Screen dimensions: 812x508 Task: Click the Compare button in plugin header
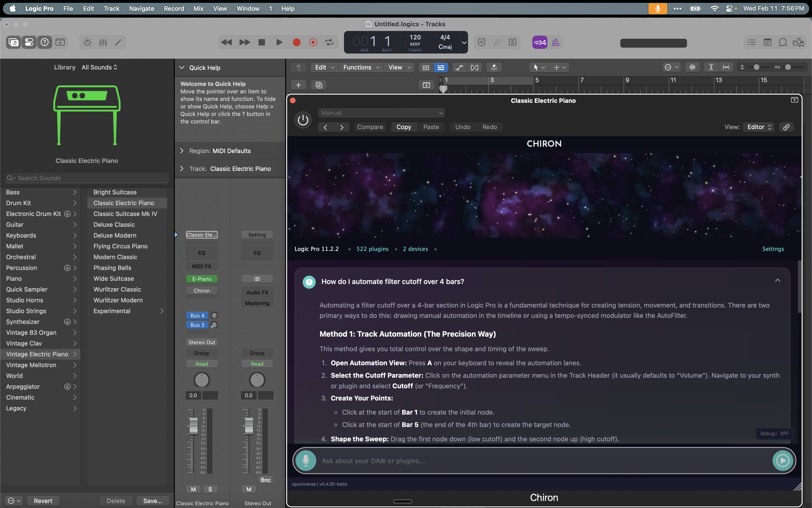[x=370, y=127]
